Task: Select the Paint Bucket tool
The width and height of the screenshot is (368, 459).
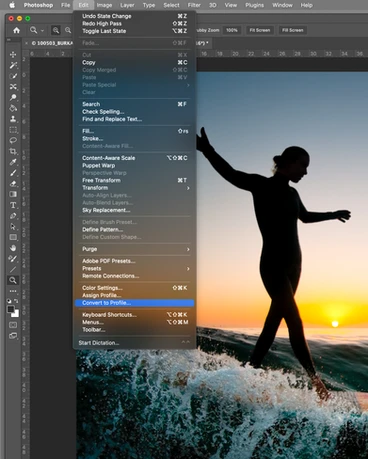Action: [x=13, y=108]
